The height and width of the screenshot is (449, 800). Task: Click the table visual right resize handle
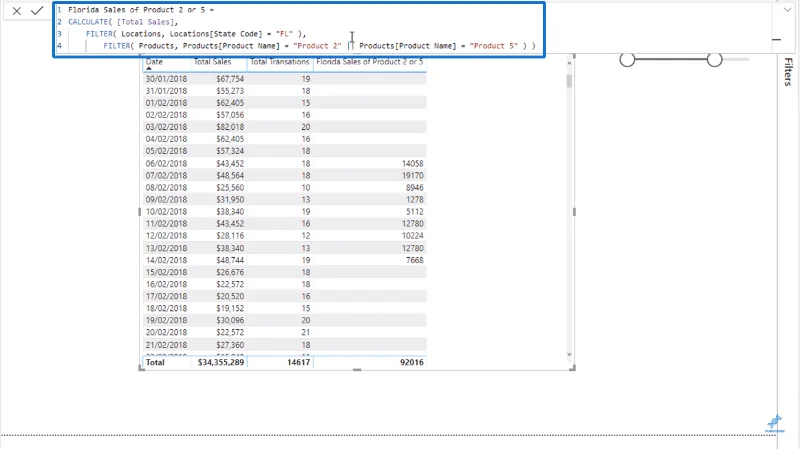pos(574,212)
